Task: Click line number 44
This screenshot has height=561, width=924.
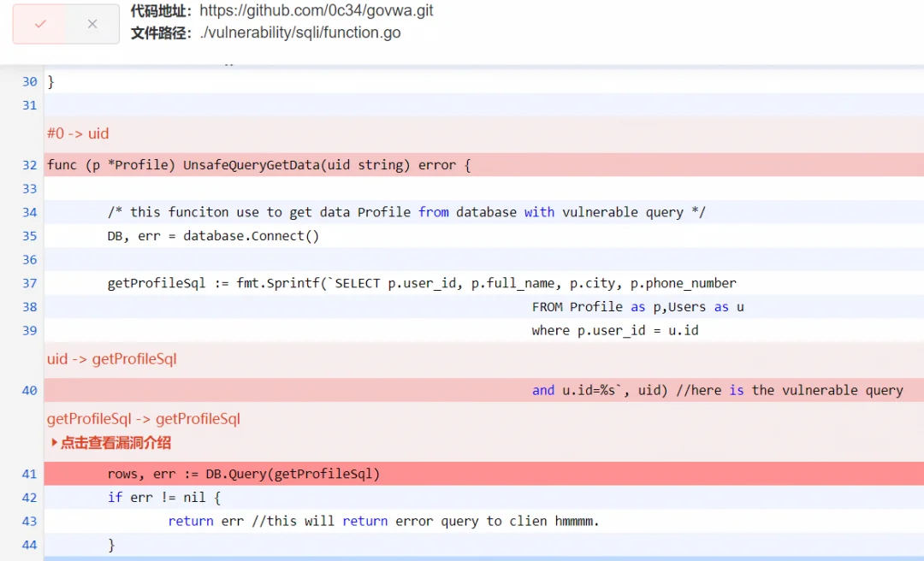Action: point(29,545)
